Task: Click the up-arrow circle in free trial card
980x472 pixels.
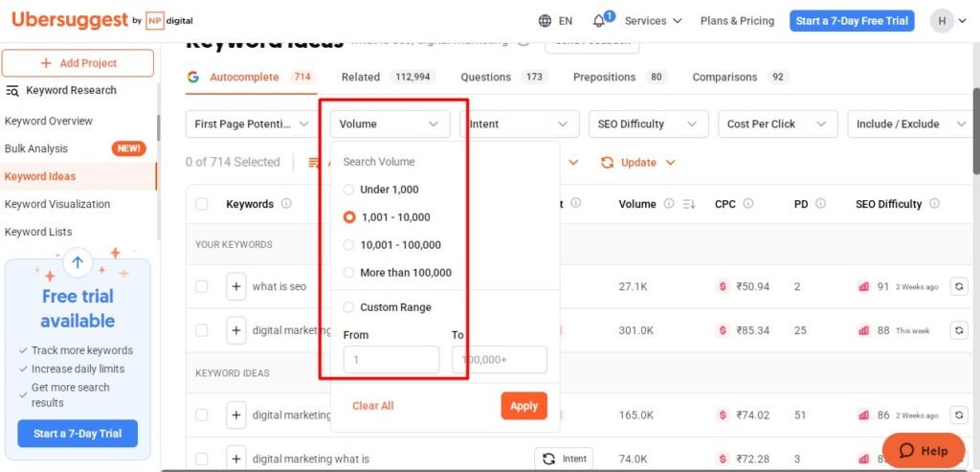Action: tap(78, 262)
